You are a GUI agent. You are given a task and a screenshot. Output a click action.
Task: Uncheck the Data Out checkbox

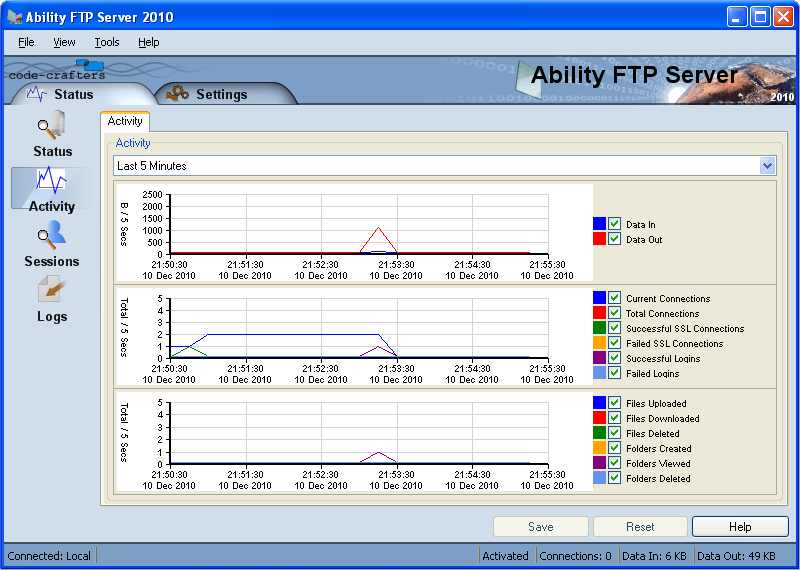point(614,239)
